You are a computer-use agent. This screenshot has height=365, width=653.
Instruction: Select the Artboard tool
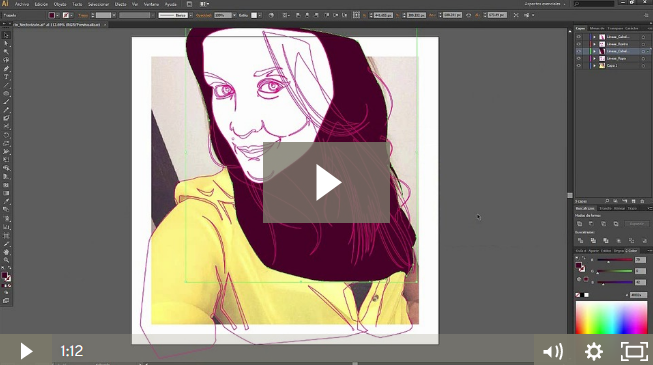click(6, 235)
